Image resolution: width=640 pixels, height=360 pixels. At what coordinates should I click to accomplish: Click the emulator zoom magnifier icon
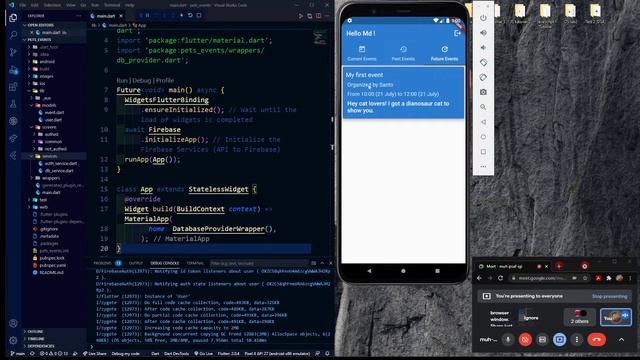click(x=483, y=107)
